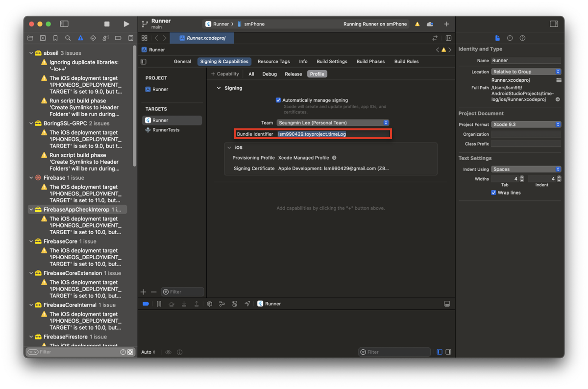Pause program execution in debug bar
This screenshot has width=588, height=389.
click(x=159, y=304)
